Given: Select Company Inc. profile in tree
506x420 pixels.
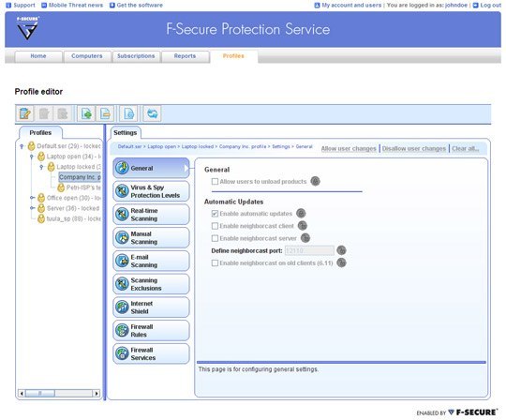Looking at the screenshot, I should point(80,177).
